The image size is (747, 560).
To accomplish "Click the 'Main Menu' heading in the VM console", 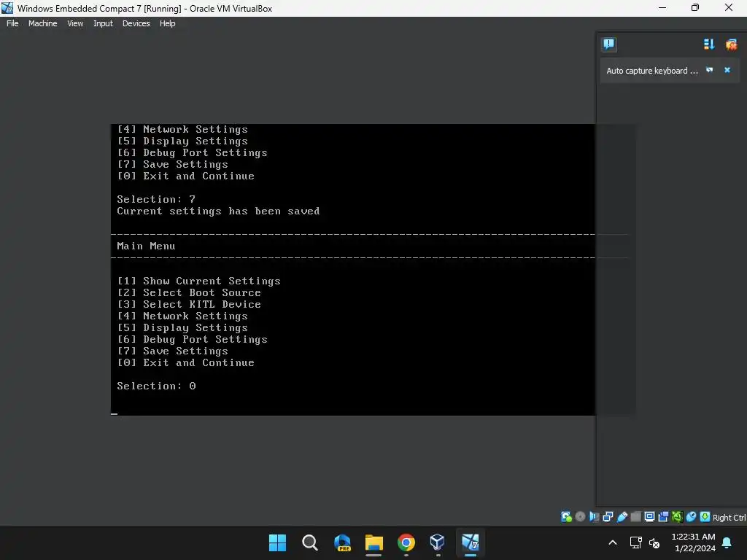I will [146, 246].
